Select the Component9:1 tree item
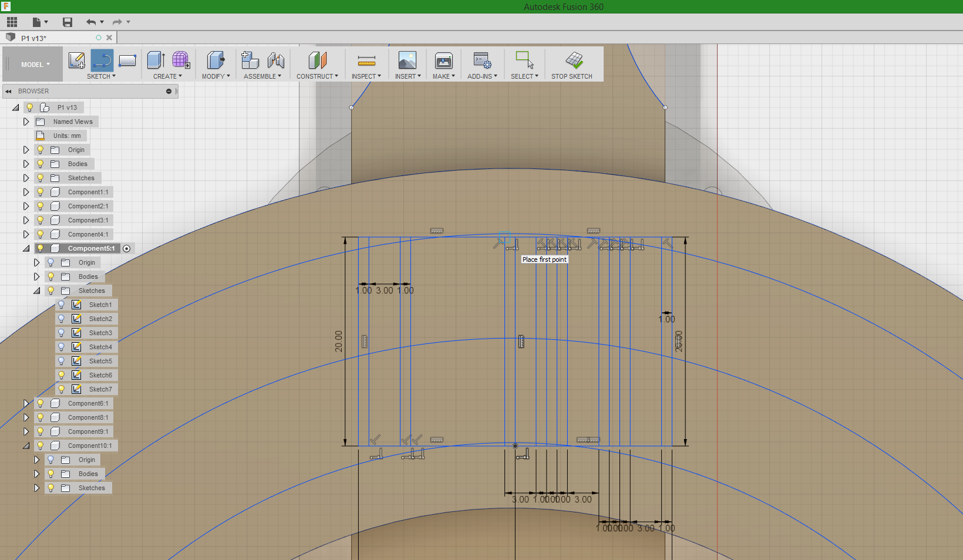Screen dimensions: 963x560 [88, 431]
